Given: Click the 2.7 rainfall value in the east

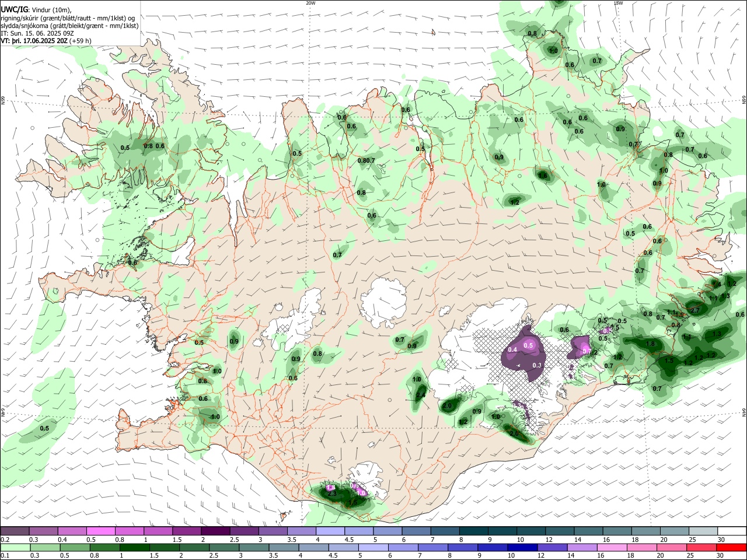Looking at the screenshot, I should coord(694,310).
